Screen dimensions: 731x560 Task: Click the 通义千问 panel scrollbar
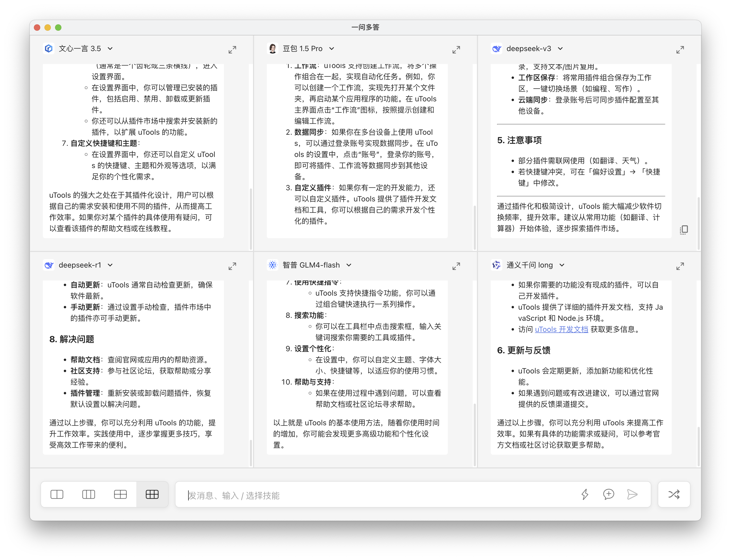[x=698, y=447]
